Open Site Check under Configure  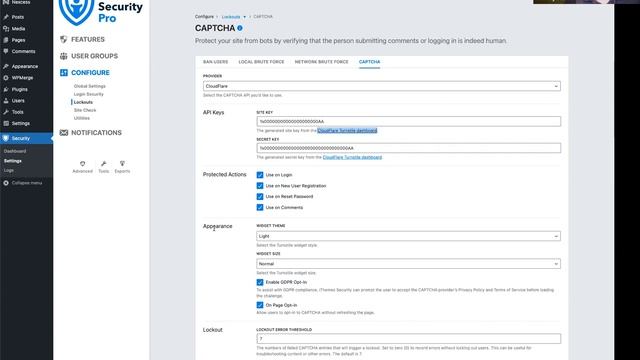(85, 110)
